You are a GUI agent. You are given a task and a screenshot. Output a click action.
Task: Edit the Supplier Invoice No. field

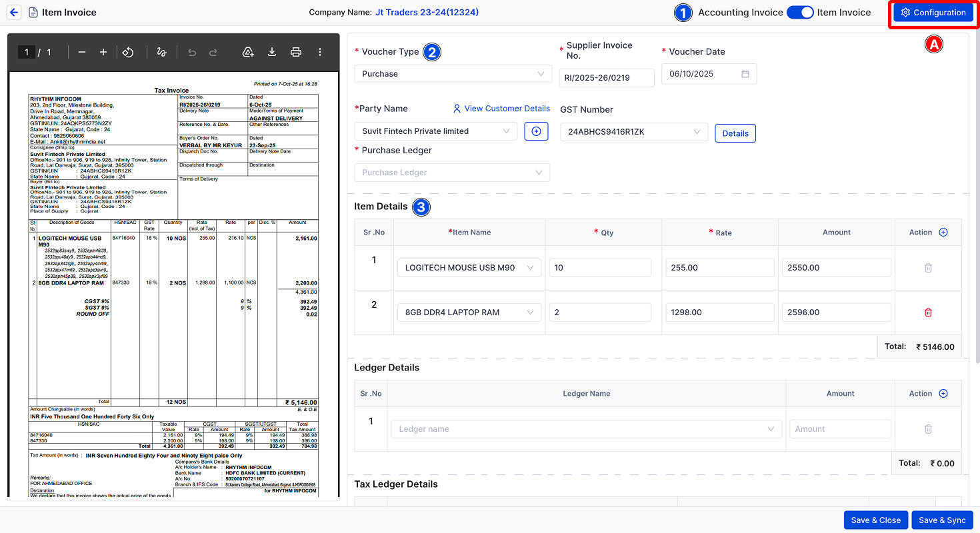(607, 78)
